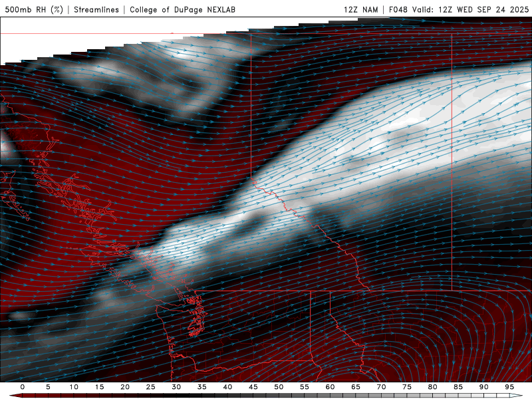Click the 85 label on color scale
Viewport: 532px width, 399px height.
point(458,387)
